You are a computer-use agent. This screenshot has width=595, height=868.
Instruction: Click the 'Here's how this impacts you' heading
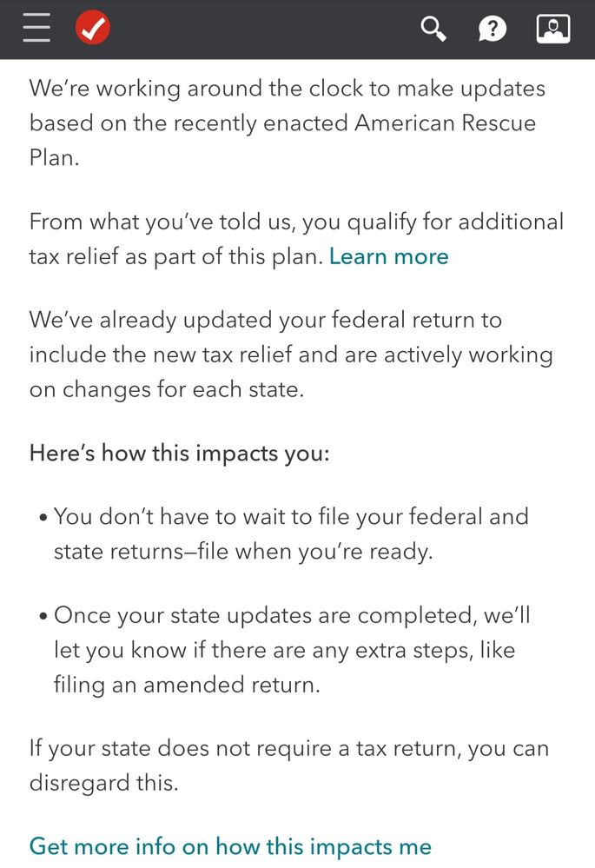(x=180, y=453)
